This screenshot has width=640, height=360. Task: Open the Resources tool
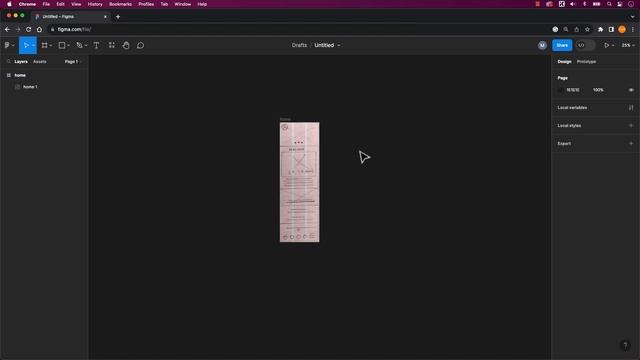pos(111,45)
